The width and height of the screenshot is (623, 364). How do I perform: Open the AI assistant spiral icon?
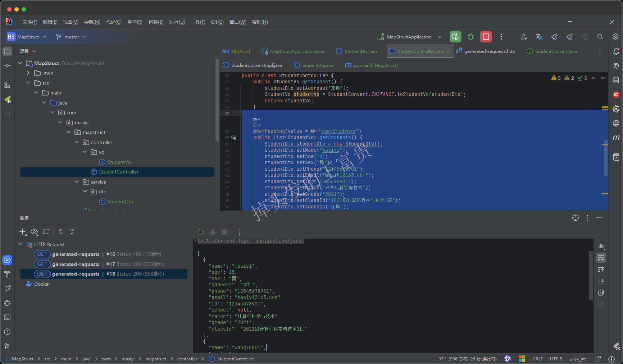pyautogui.click(x=616, y=66)
